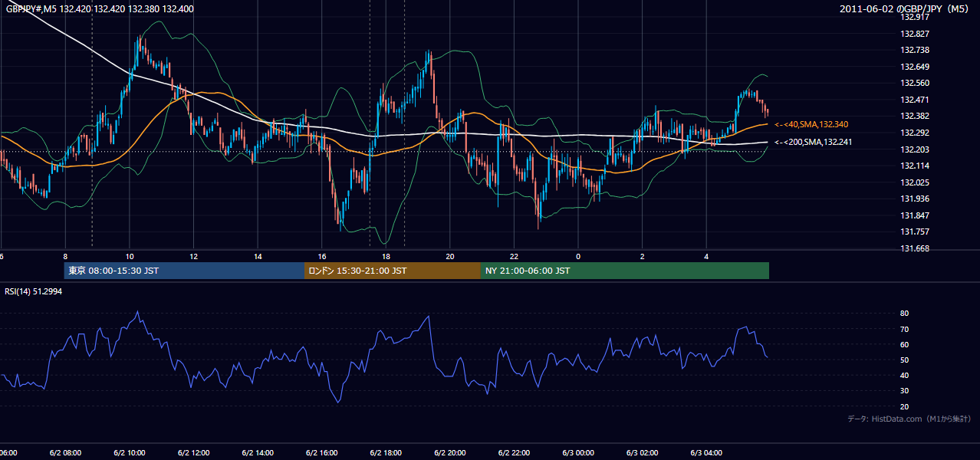The width and height of the screenshot is (980, 460).
Task: Click the 6/2 16:00 time axis label
Action: click(x=321, y=452)
